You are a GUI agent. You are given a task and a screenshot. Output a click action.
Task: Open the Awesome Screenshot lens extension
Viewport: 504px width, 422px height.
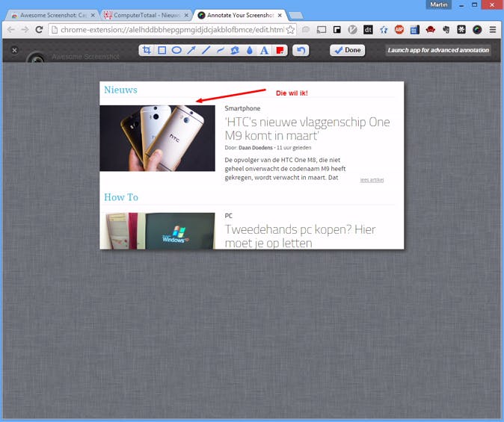coord(477,30)
